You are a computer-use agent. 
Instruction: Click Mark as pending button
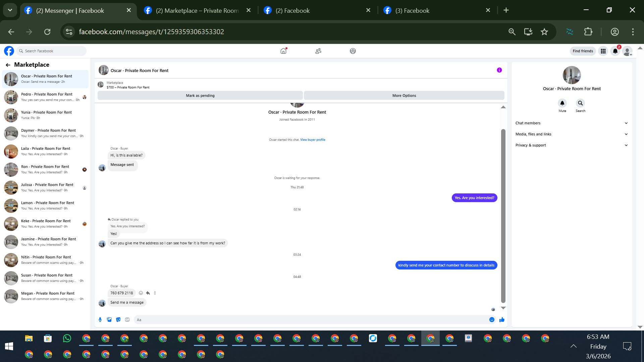click(x=200, y=96)
